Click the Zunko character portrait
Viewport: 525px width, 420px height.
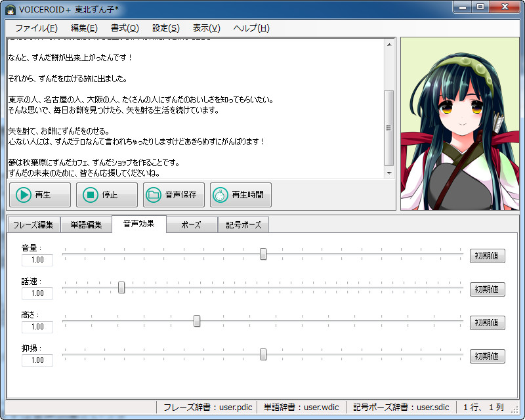pos(460,123)
